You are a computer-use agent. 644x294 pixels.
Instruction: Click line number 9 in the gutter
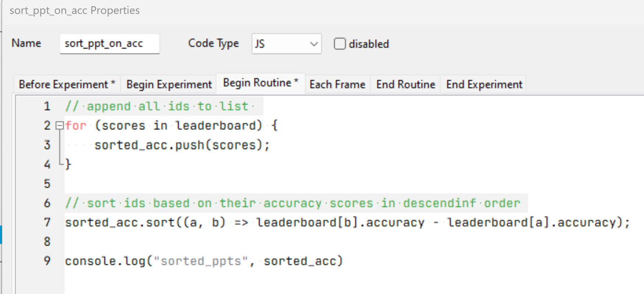click(x=47, y=261)
